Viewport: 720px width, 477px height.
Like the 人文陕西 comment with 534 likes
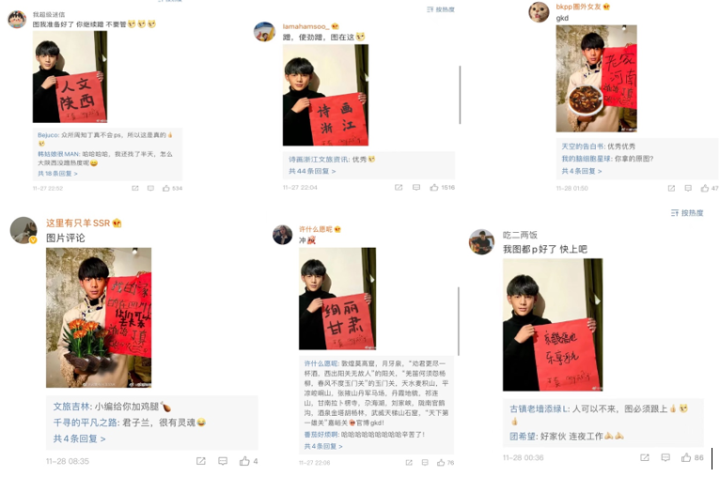(x=166, y=188)
